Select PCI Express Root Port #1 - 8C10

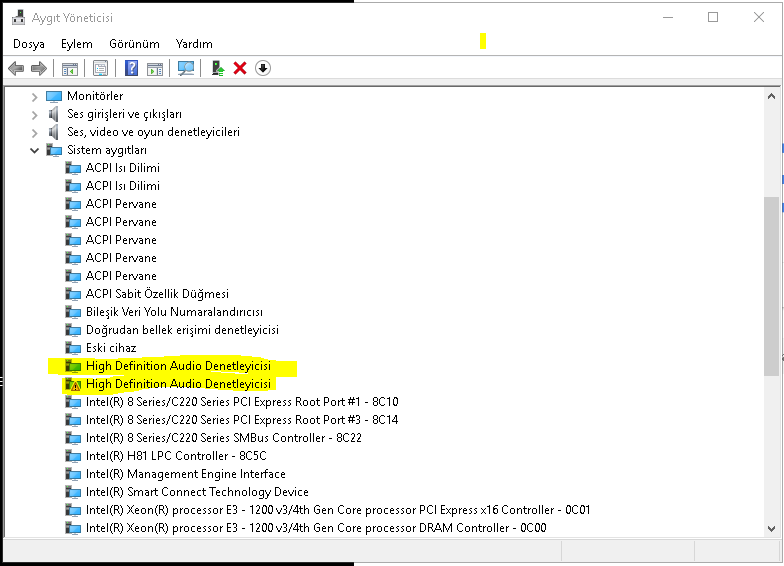pos(242,402)
